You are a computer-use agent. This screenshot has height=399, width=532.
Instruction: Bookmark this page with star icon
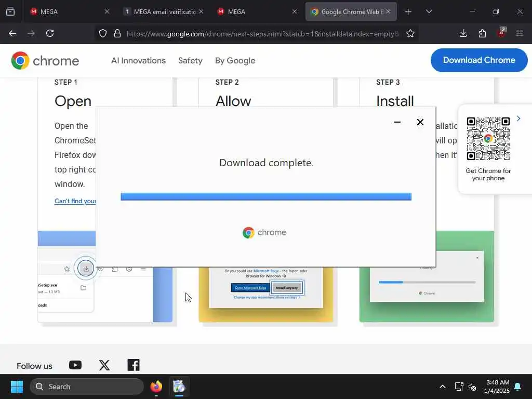click(x=410, y=33)
